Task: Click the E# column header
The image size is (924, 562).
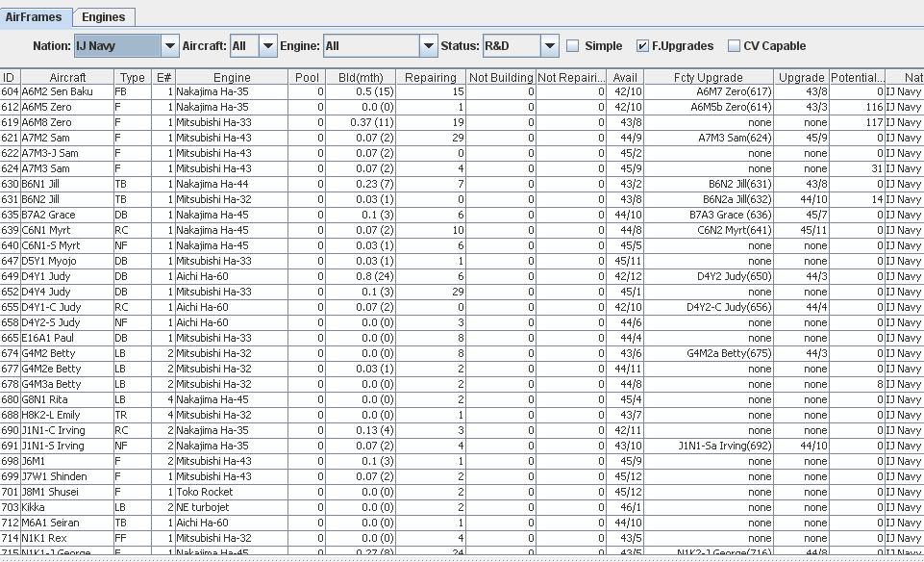Action: (x=163, y=77)
